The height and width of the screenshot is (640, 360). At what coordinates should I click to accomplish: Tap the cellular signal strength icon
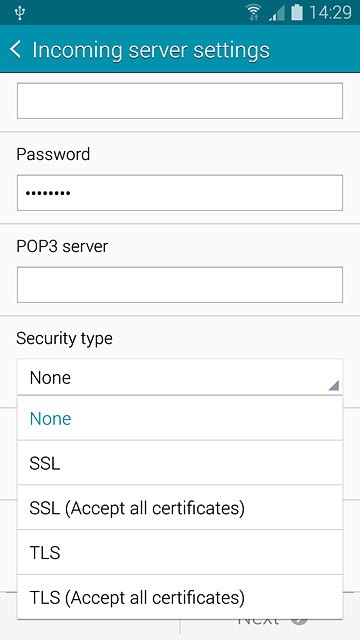[x=277, y=13]
